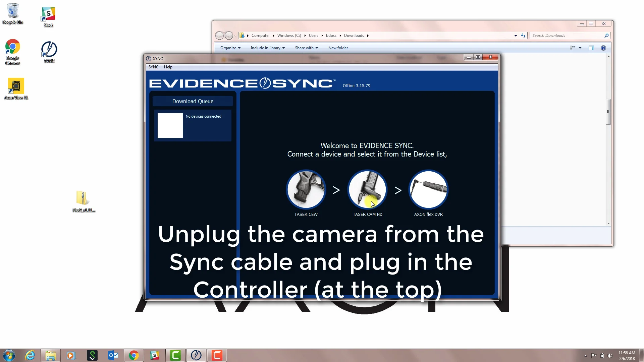The image size is (644, 362).
Task: Click New folder in Explorer
Action: pyautogui.click(x=338, y=48)
